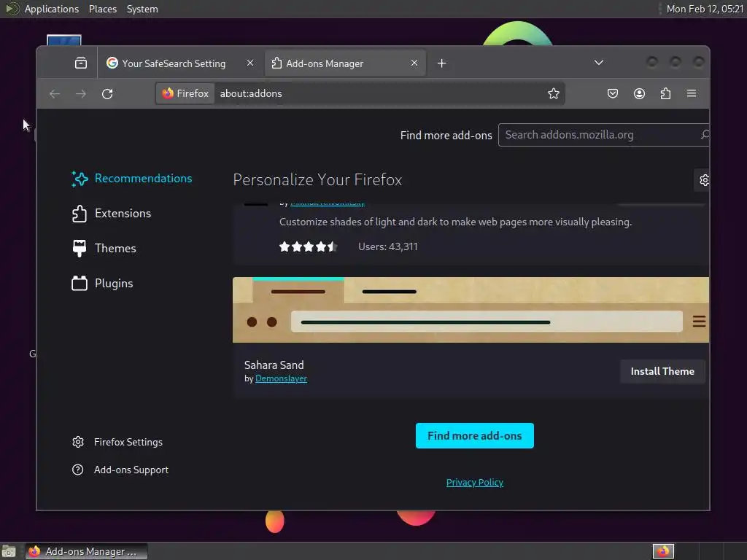The height and width of the screenshot is (560, 747).
Task: Open Add-ons Support link
Action: tap(120, 470)
